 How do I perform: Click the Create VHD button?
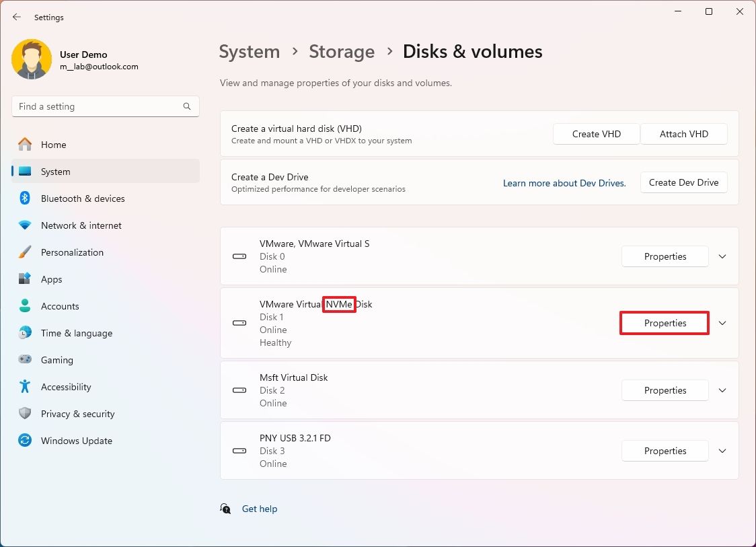[x=596, y=134]
